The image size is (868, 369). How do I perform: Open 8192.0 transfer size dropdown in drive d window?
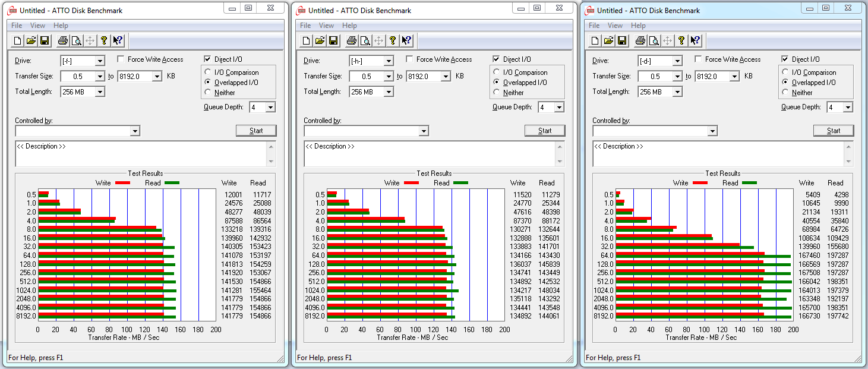pyautogui.click(x=734, y=76)
